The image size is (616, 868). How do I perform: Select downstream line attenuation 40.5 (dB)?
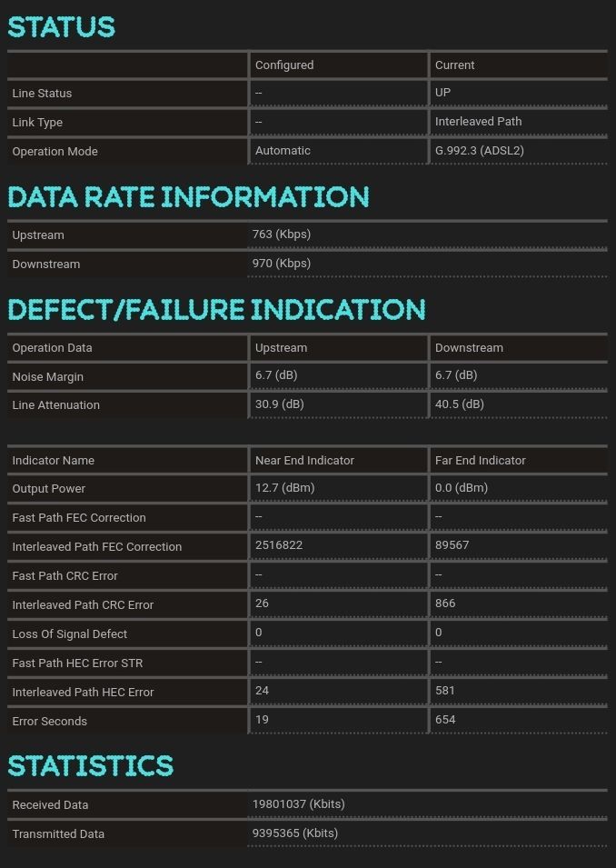459,404
